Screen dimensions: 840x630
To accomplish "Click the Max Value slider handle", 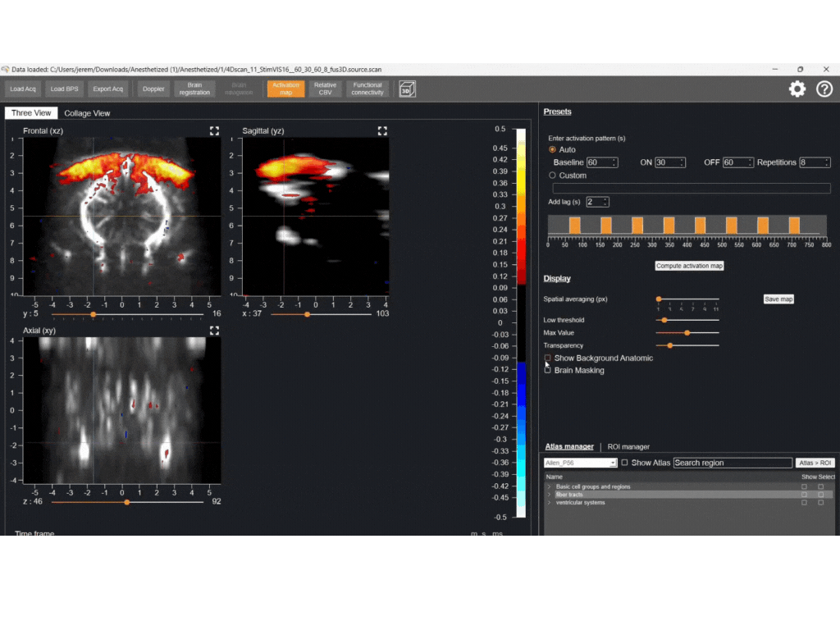I will (687, 333).
